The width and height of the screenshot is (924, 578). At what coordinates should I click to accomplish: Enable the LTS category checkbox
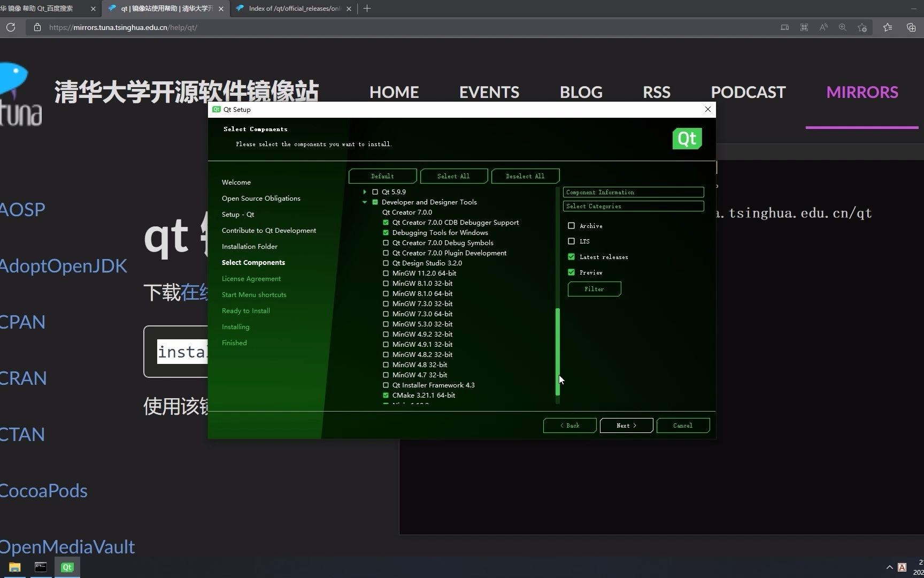point(571,241)
